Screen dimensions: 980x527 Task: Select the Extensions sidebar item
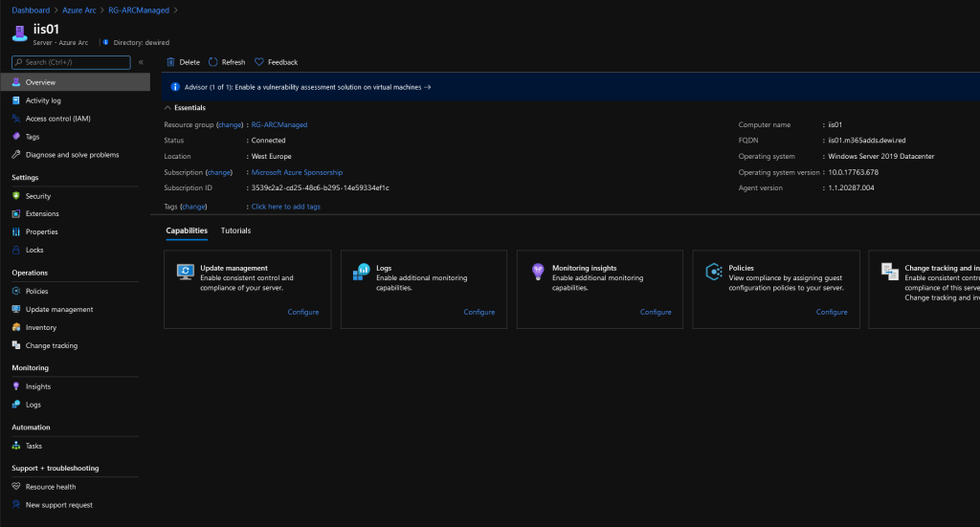point(42,214)
